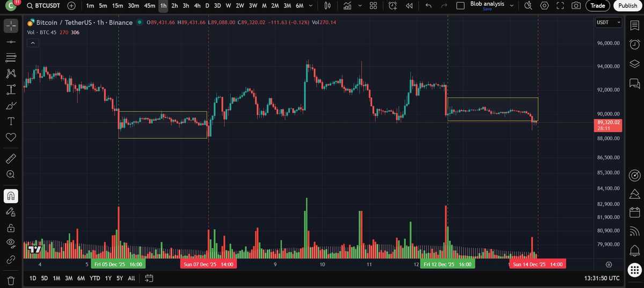The height and width of the screenshot is (288, 644).
Task: Select the 4h timeframe
Action: pos(197,6)
